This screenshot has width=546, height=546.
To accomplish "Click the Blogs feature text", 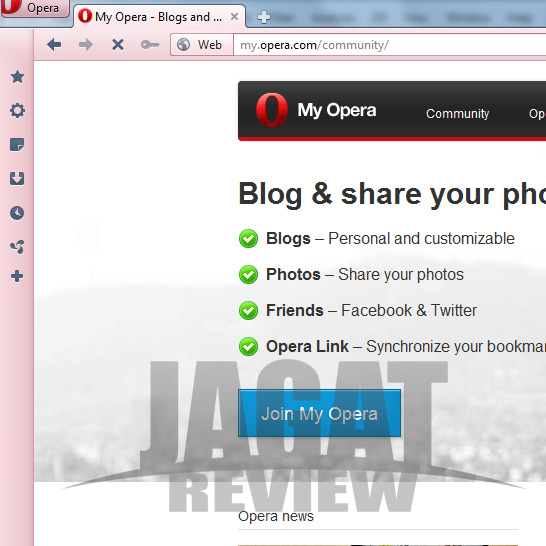I will tap(390, 239).
